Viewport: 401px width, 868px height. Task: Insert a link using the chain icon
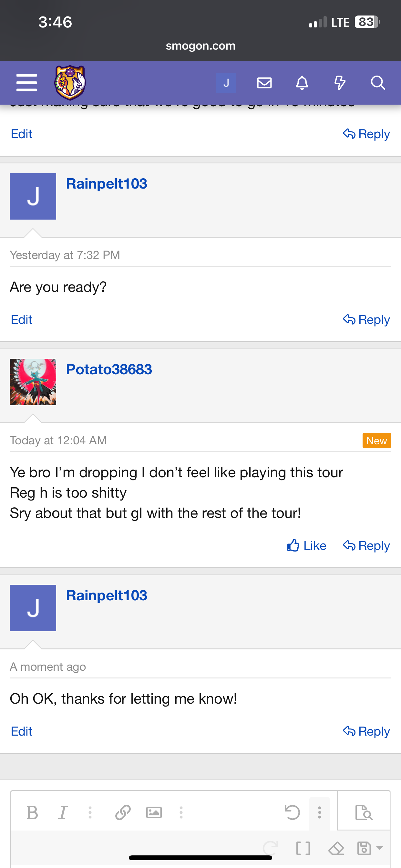[123, 812]
